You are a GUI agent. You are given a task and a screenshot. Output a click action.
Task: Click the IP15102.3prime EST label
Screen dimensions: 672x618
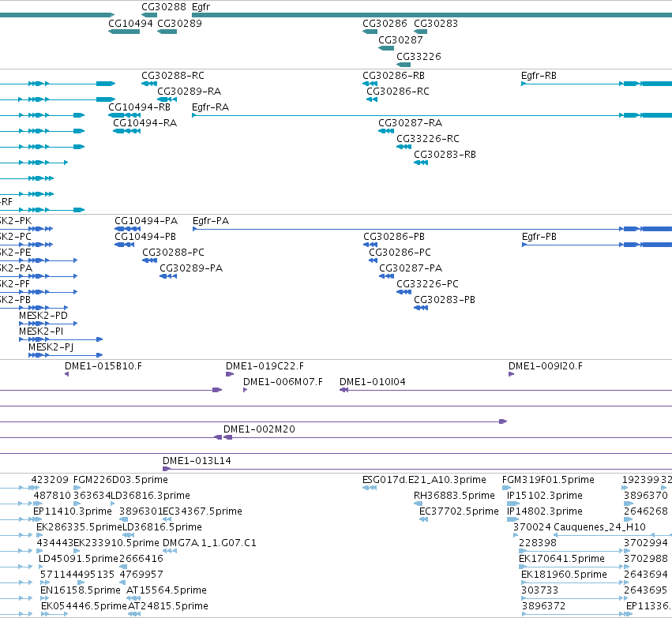point(545,496)
